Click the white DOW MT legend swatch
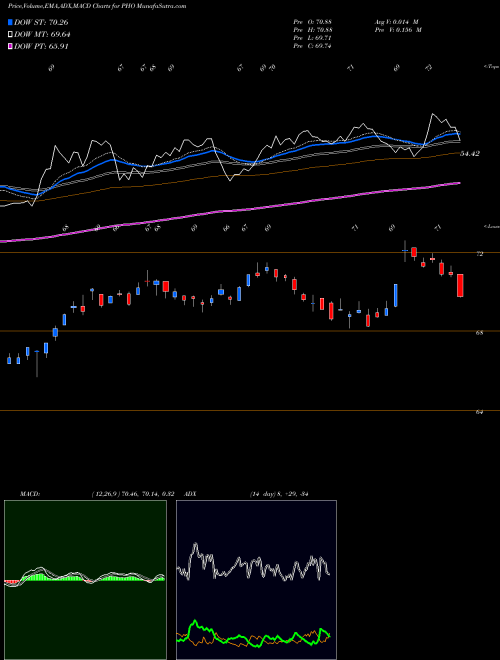The height and width of the screenshot is (660, 500). pos(11,35)
